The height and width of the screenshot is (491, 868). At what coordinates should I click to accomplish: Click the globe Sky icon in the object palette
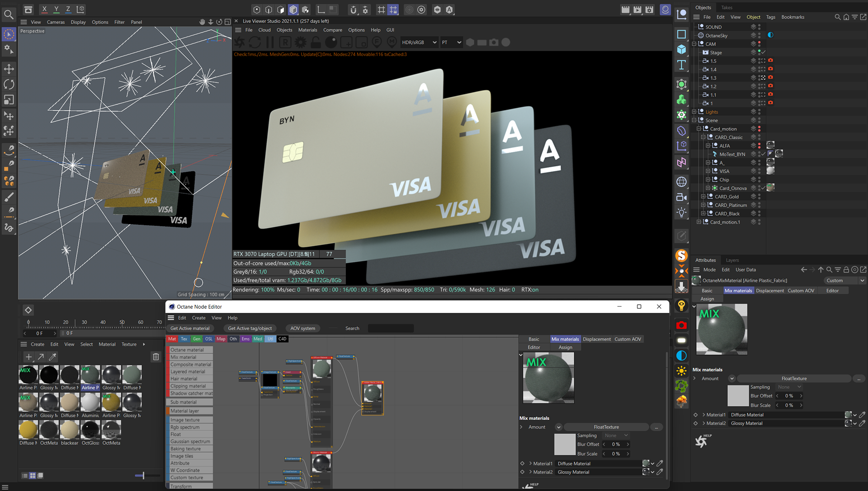click(681, 182)
